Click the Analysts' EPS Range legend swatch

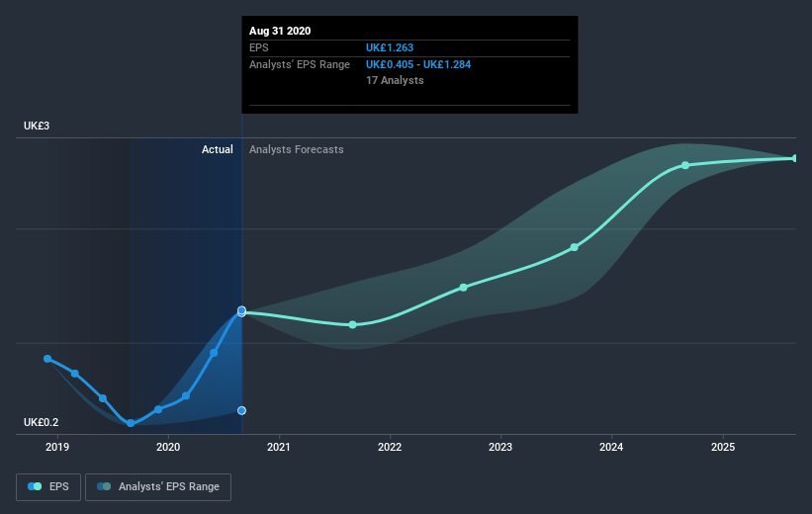pyautogui.click(x=104, y=486)
